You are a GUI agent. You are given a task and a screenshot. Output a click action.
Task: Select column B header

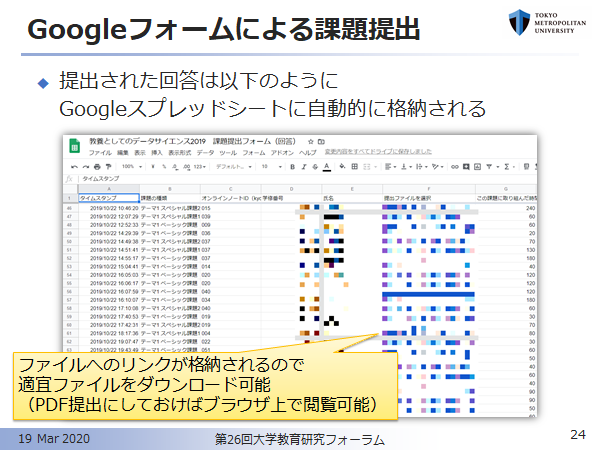(170, 189)
